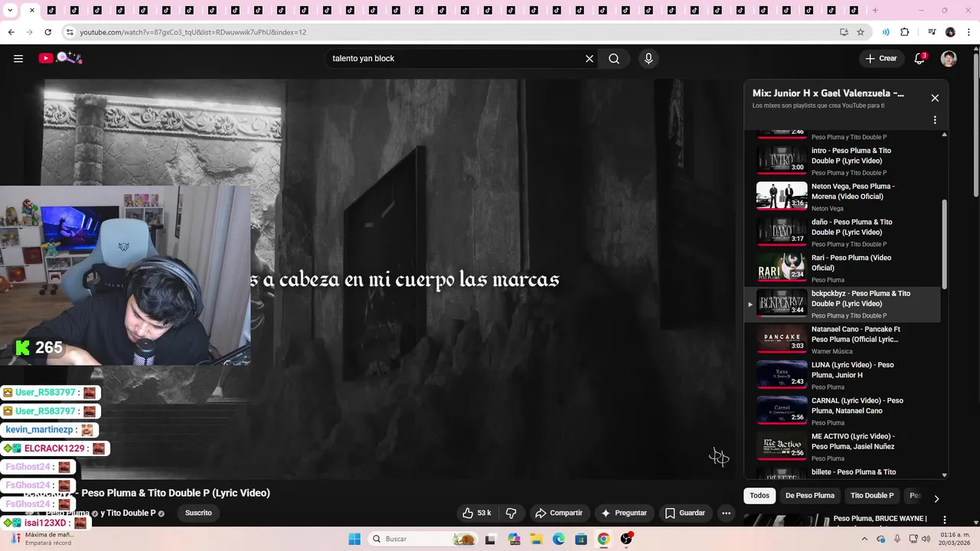The width and height of the screenshot is (980, 551).
Task: Dislike the video with thumbs down
Action: pos(511,513)
